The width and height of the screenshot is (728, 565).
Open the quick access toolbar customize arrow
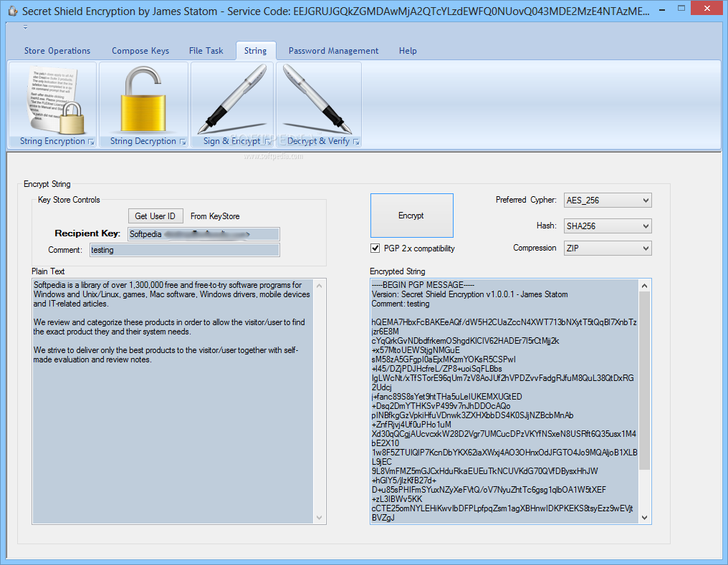(x=26, y=27)
